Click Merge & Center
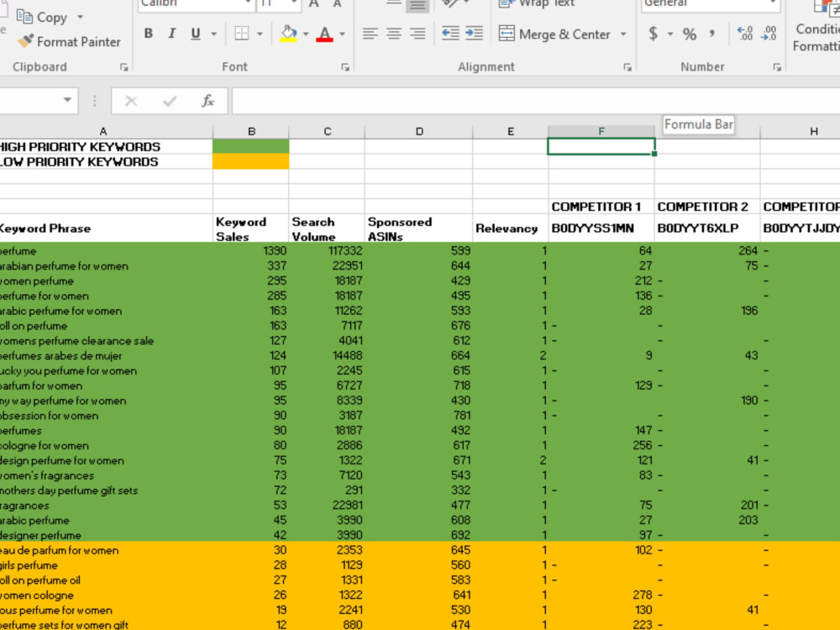Screen dimensions: 840x630 [554, 34]
